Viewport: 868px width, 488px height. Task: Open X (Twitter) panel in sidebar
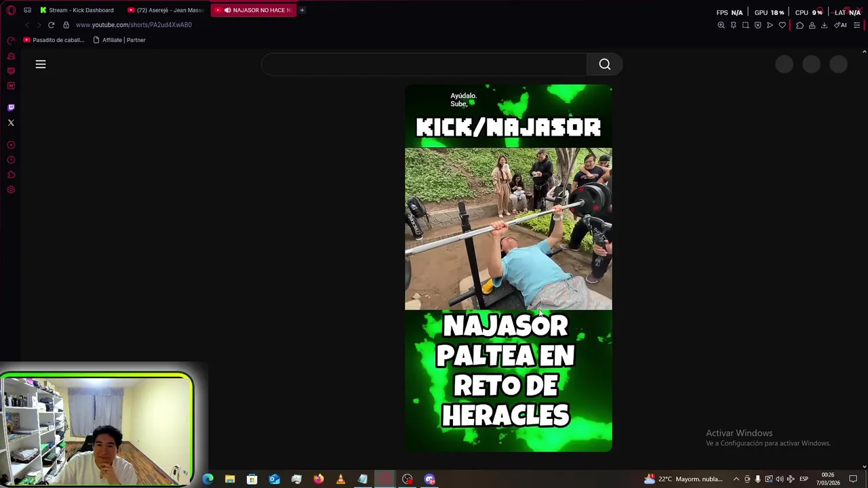[11, 123]
